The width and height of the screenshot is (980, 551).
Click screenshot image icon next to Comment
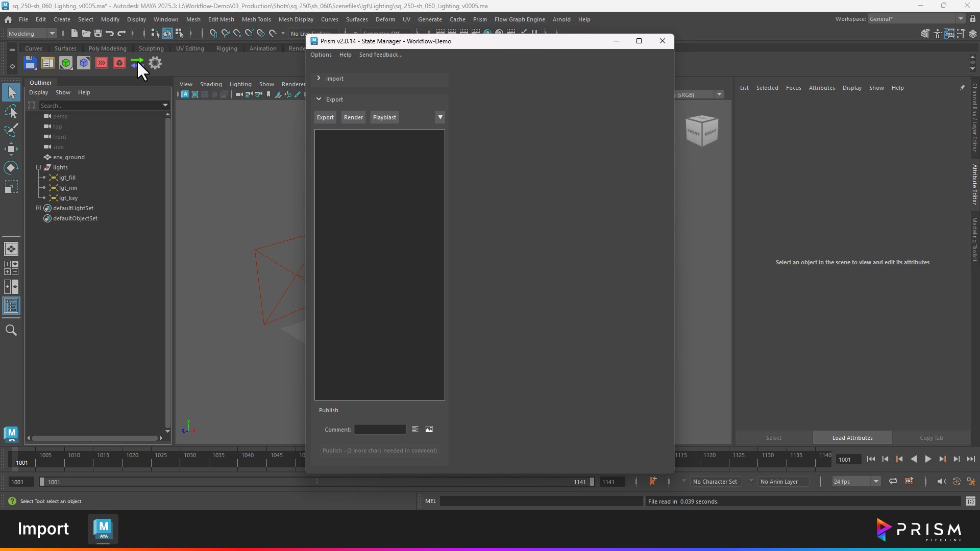point(429,429)
